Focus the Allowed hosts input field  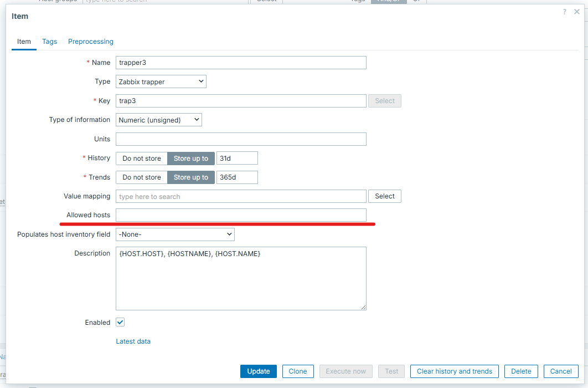click(241, 215)
